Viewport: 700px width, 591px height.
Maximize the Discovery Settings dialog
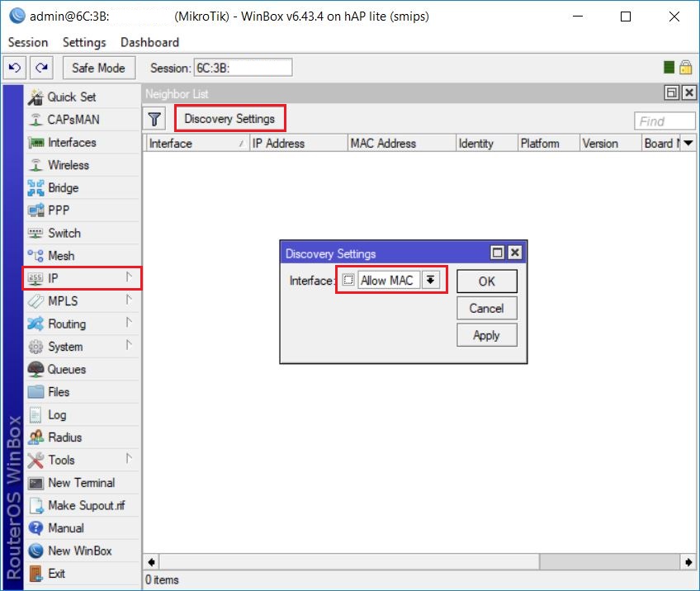497,253
